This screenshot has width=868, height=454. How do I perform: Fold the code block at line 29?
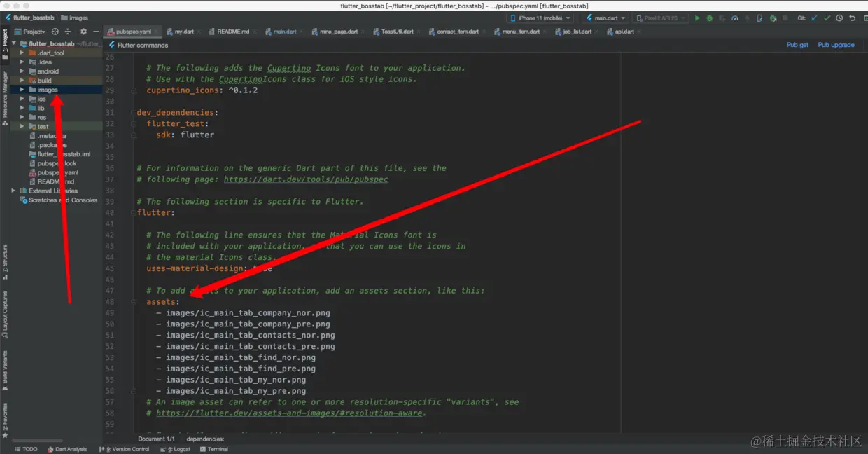133,90
